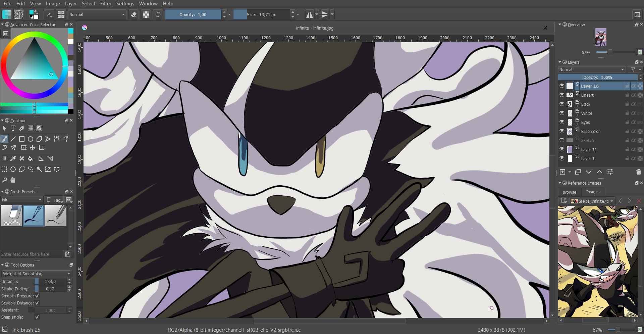Viewport: 644px width, 334px height.
Task: Save resource filter floppy button
Action: 68,254
